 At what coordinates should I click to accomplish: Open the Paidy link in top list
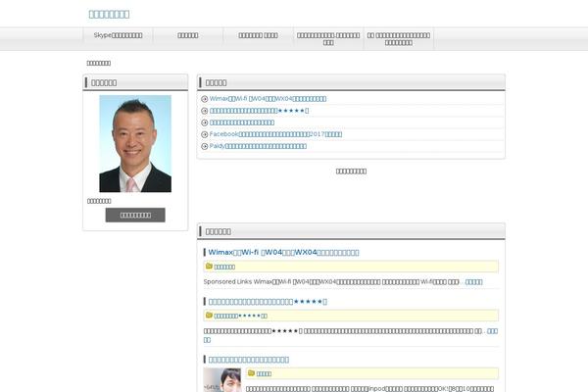258,146
